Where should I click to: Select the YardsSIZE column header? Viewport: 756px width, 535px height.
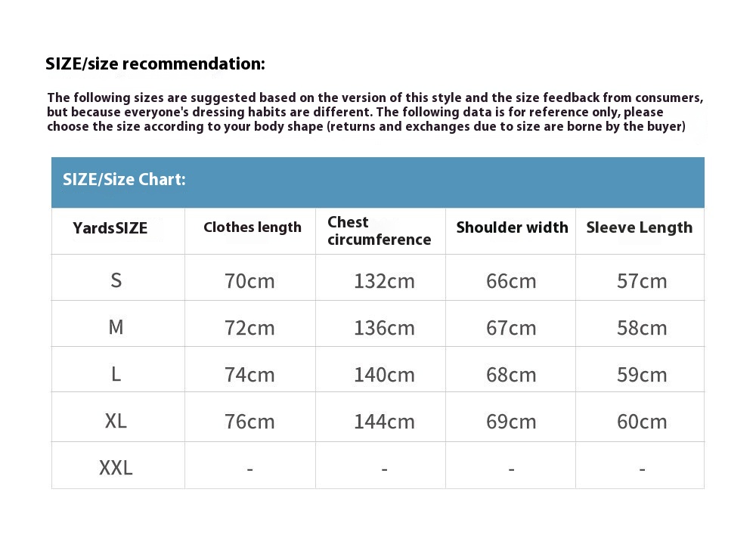point(110,228)
